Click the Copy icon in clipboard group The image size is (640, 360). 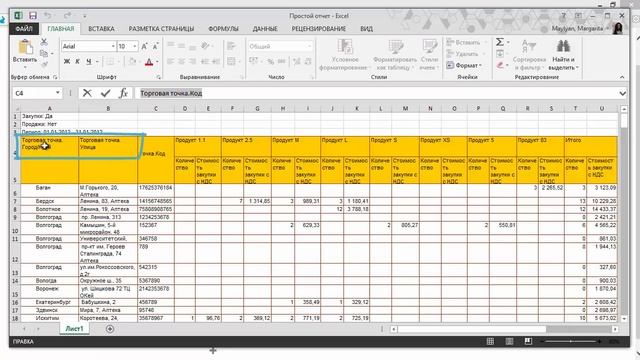[x=44, y=53]
